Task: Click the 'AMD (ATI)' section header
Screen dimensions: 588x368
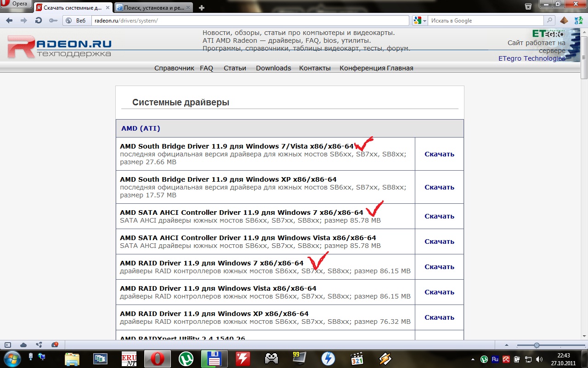Action: pos(141,128)
